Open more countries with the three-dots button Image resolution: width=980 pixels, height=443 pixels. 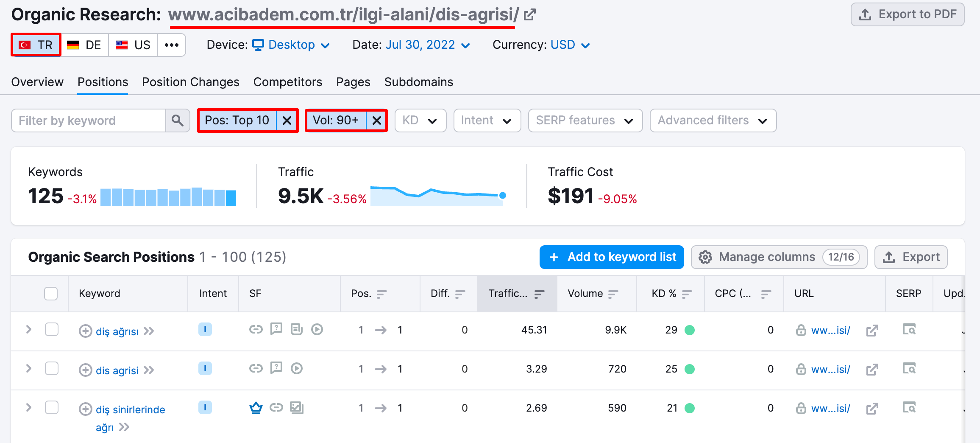point(172,45)
